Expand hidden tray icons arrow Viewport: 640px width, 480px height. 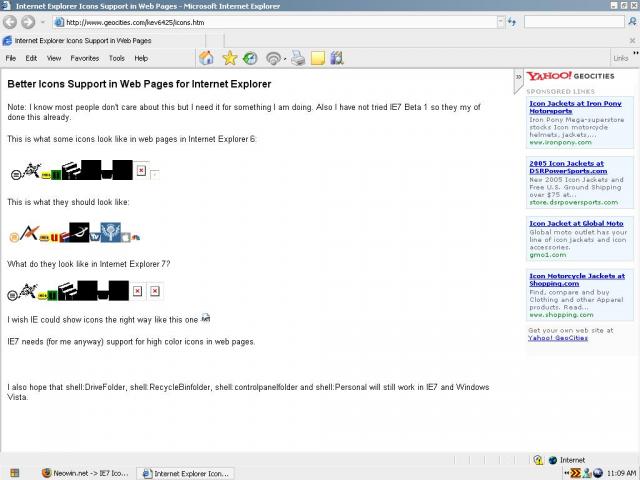(x=566, y=473)
